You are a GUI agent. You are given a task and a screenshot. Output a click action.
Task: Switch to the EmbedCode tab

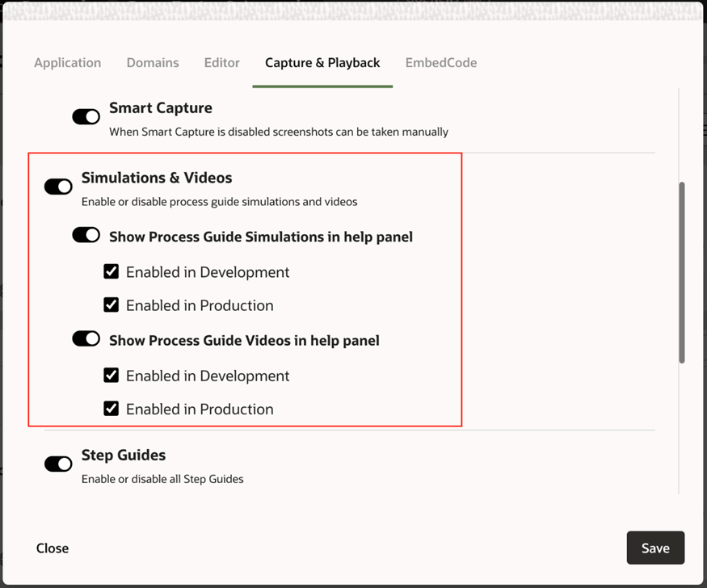click(441, 62)
